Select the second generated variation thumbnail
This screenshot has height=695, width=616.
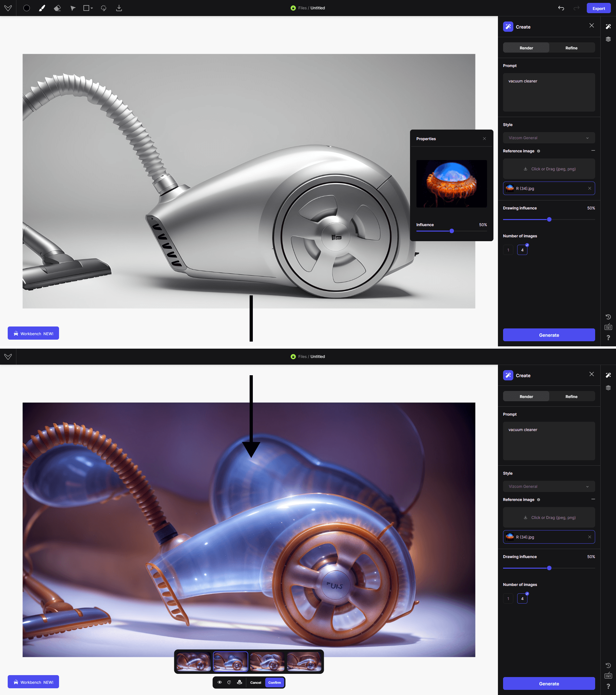[x=230, y=661]
